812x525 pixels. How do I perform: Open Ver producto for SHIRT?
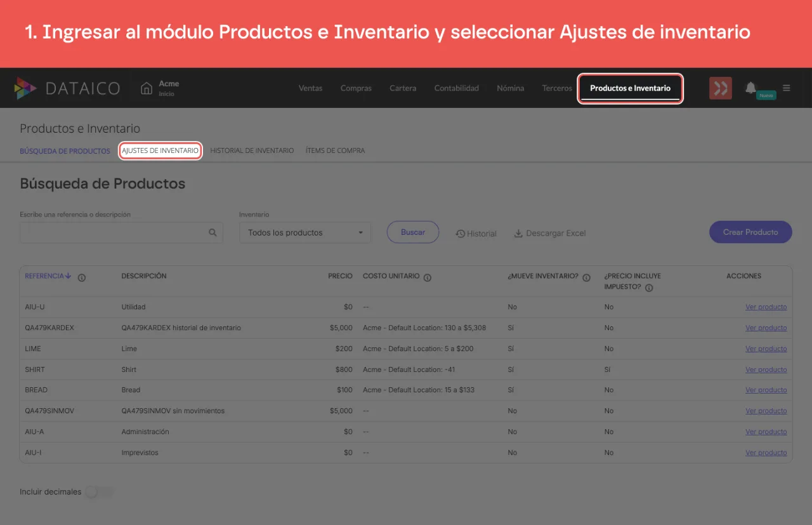point(766,369)
